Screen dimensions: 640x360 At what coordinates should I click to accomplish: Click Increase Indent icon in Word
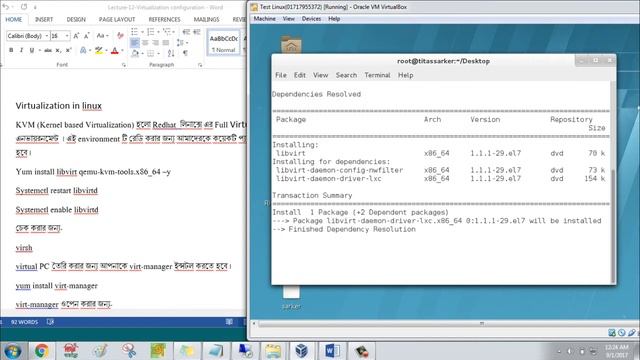pyautogui.click(x=196, y=32)
